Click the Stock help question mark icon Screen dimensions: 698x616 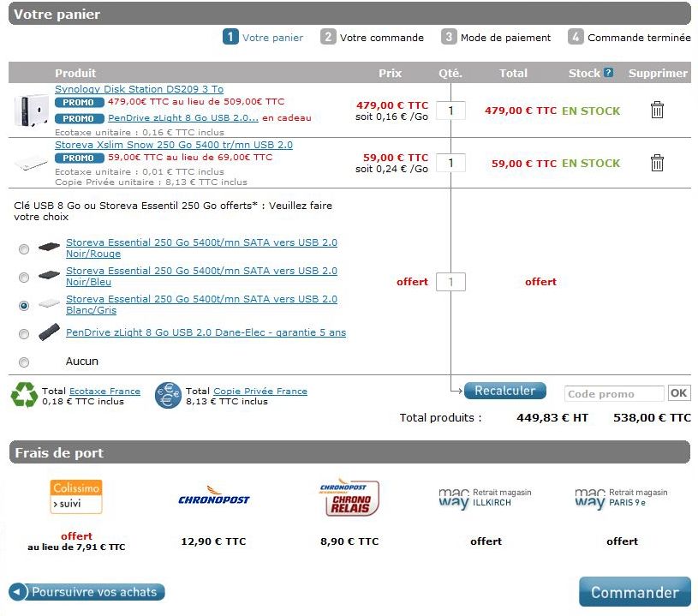[x=608, y=73]
